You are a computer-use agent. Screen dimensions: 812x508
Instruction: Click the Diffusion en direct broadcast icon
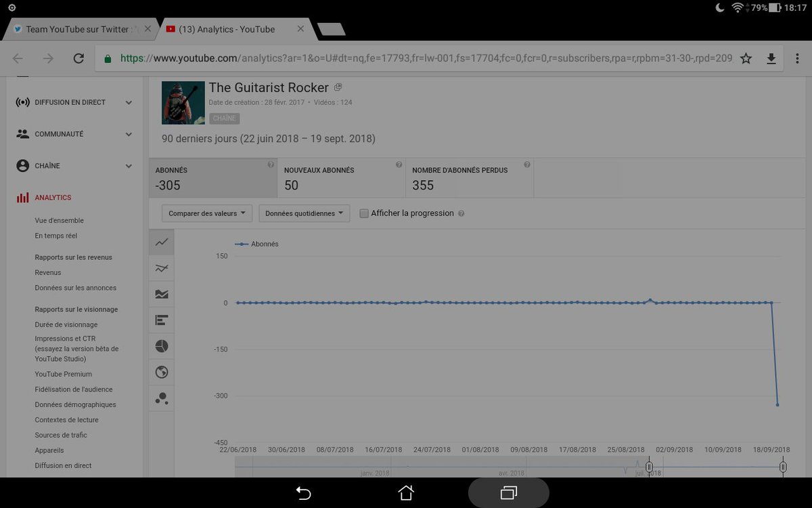tap(23, 102)
